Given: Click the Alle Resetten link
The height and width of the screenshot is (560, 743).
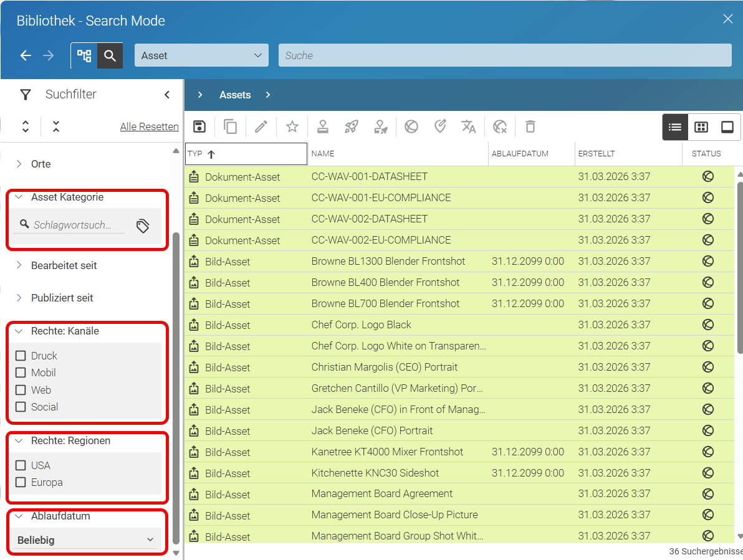Looking at the screenshot, I should [149, 126].
